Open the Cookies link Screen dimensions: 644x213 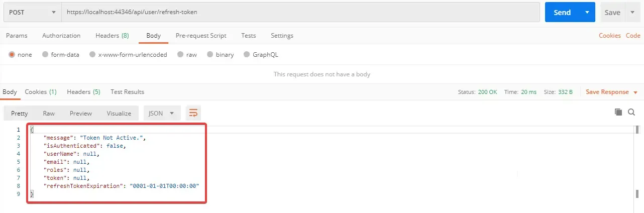[x=609, y=36]
